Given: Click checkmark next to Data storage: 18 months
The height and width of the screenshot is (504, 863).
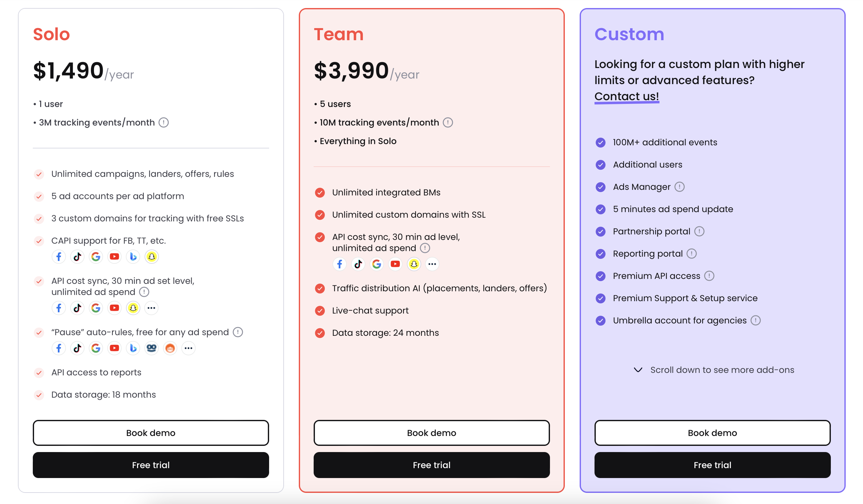Looking at the screenshot, I should pos(39,395).
